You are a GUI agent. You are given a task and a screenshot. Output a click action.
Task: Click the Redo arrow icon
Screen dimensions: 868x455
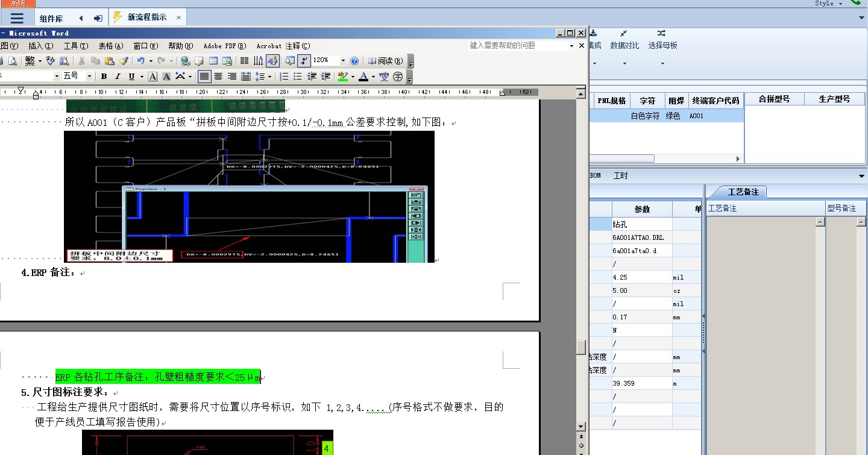(160, 61)
